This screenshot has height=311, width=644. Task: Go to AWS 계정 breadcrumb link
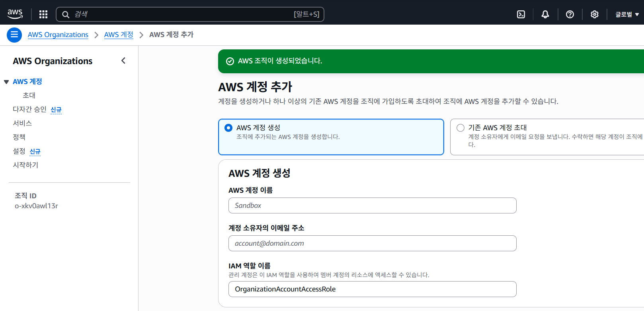119,35
